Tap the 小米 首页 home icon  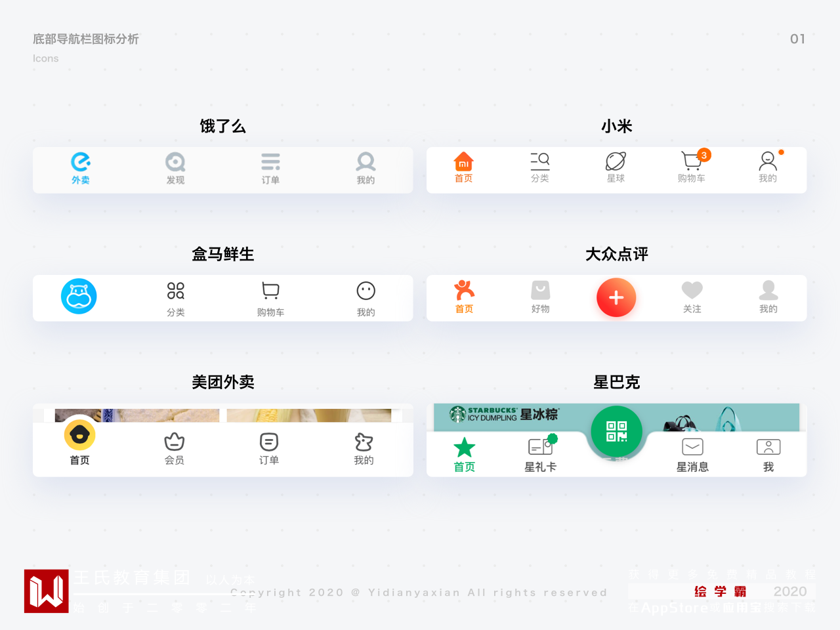coord(464,161)
